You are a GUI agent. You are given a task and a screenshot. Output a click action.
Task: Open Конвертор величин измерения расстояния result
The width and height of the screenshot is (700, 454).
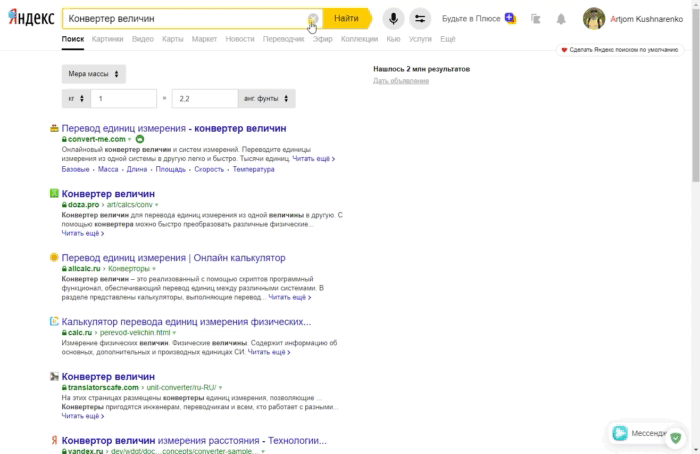194,440
